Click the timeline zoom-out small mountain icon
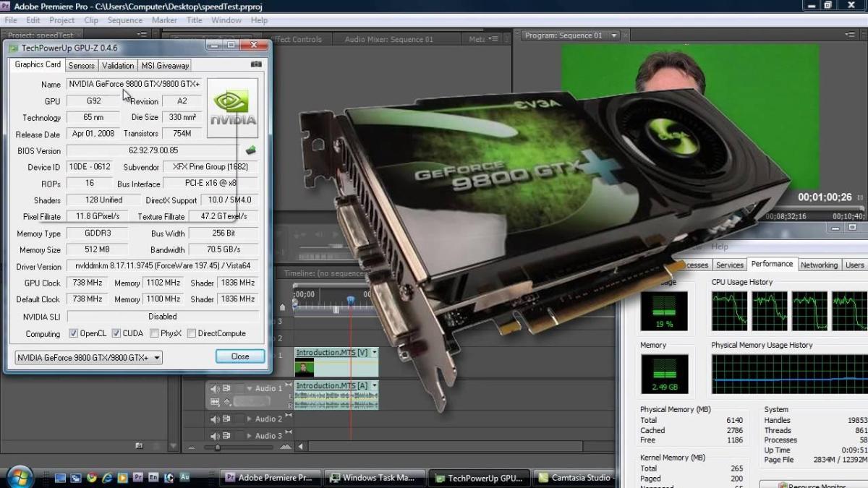Image resolution: width=868 pixels, height=488 pixels. pyautogui.click(x=192, y=448)
